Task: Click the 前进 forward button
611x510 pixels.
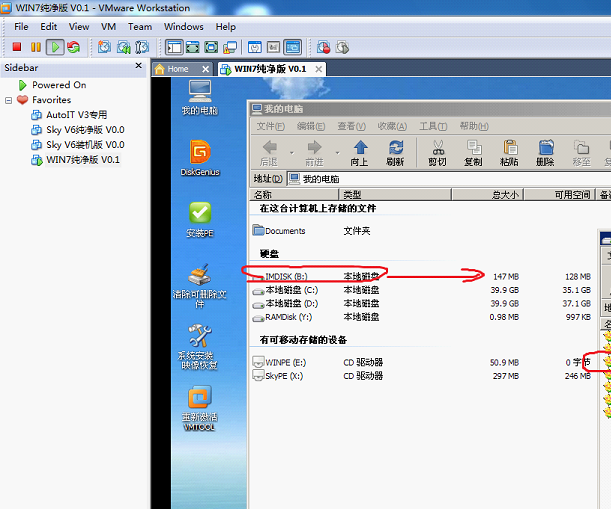Action: click(x=314, y=153)
